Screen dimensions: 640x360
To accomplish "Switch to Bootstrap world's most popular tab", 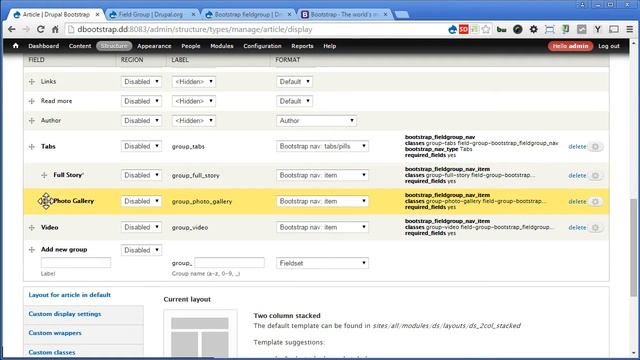I will pos(344,14).
